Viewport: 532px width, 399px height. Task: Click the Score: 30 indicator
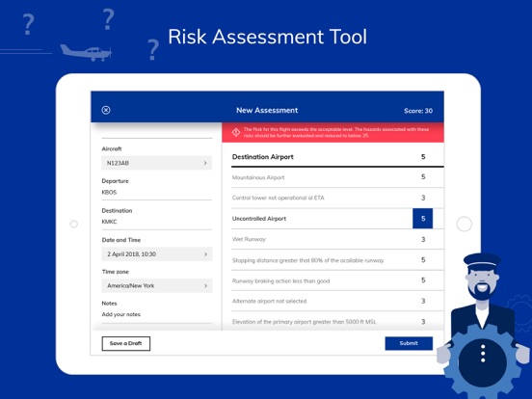[x=418, y=111]
